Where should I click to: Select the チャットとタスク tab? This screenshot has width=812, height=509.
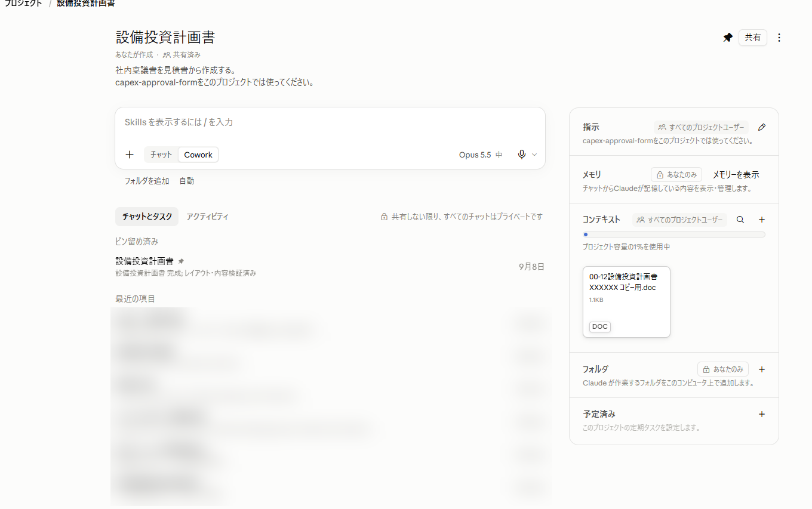click(147, 217)
